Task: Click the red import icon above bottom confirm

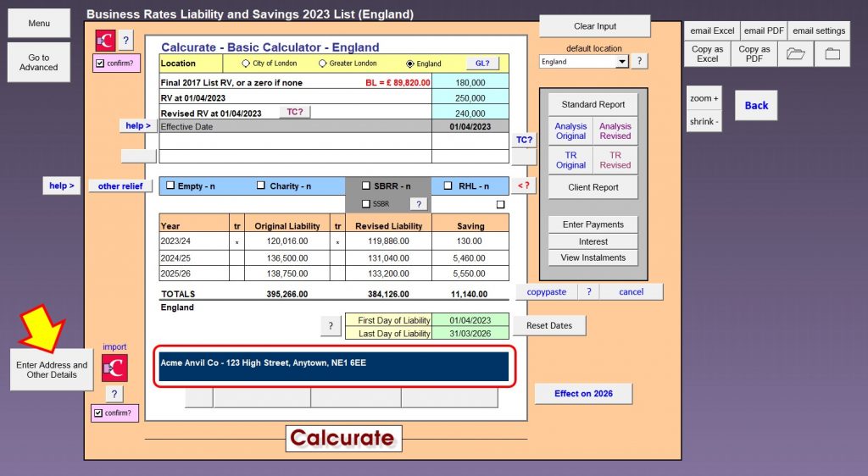Action: click(114, 368)
